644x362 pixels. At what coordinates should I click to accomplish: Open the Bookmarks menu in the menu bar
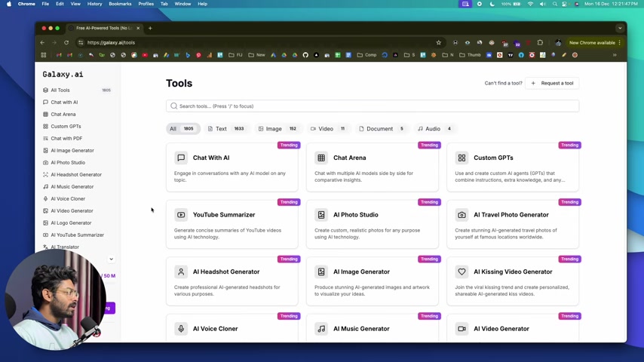coord(120,4)
